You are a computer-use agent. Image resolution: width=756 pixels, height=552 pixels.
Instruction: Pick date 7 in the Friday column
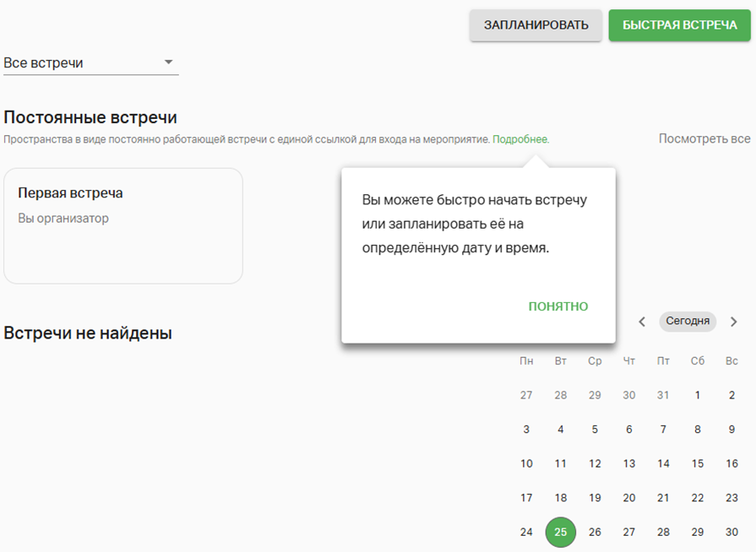[663, 430]
